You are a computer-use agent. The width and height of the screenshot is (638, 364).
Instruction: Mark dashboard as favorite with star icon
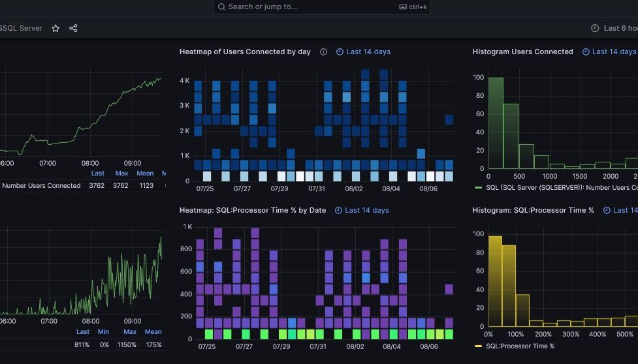click(x=56, y=28)
